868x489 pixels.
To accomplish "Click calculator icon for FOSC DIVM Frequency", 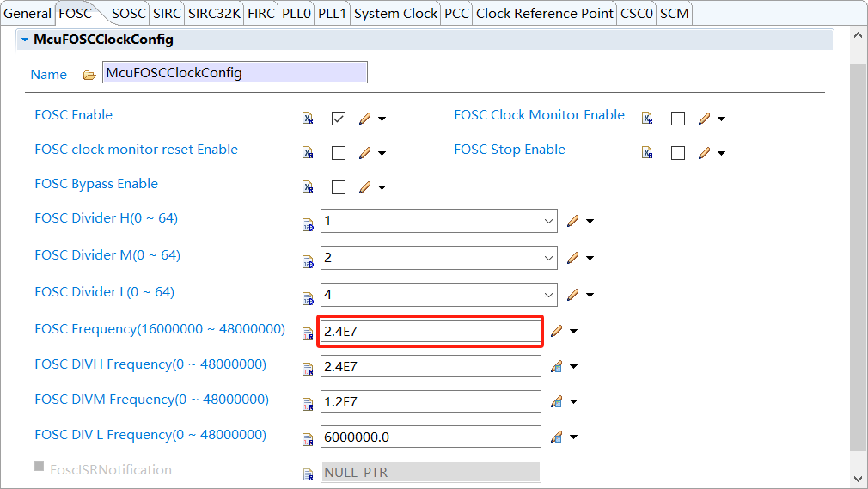I will (x=556, y=401).
